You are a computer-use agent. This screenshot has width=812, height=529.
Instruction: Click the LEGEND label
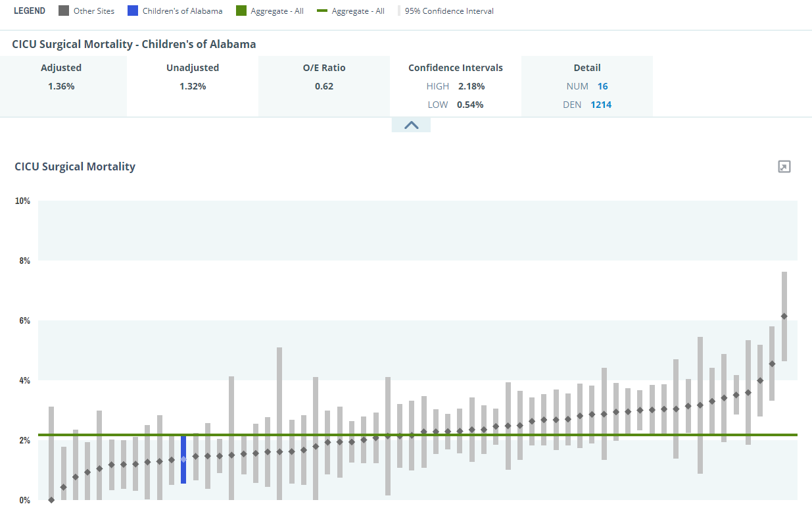tap(30, 11)
